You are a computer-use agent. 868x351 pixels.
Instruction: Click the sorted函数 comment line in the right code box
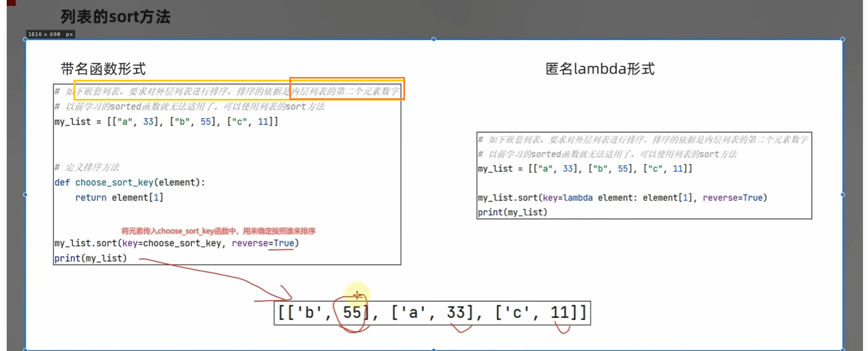tap(607, 154)
